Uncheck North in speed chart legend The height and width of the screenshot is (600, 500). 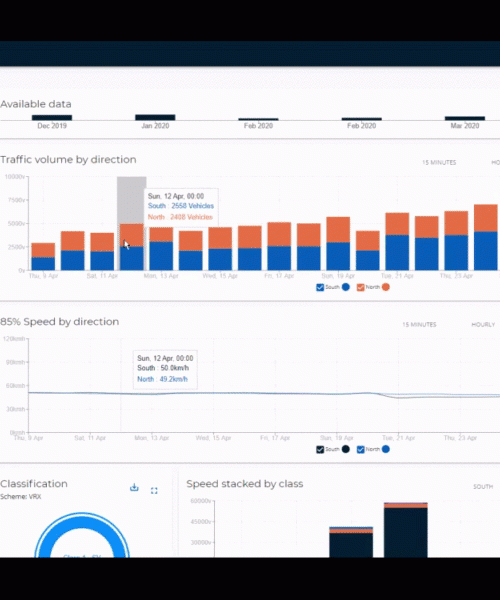(360, 450)
